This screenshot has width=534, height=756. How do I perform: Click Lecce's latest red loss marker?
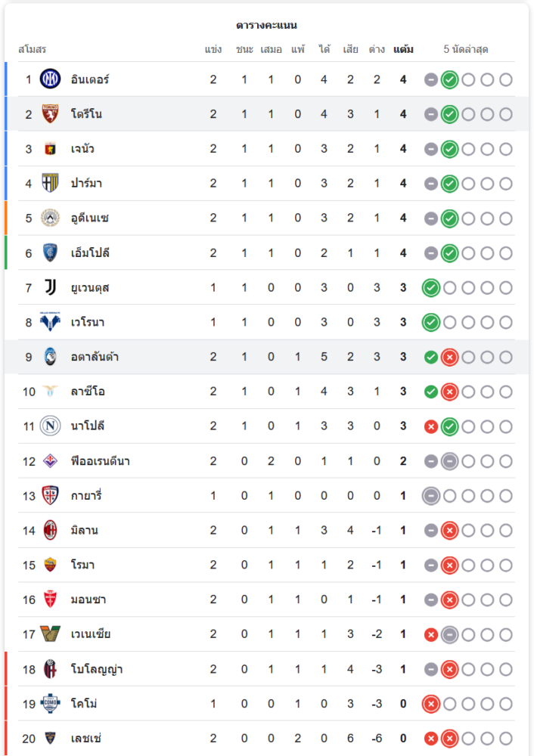coord(449,739)
